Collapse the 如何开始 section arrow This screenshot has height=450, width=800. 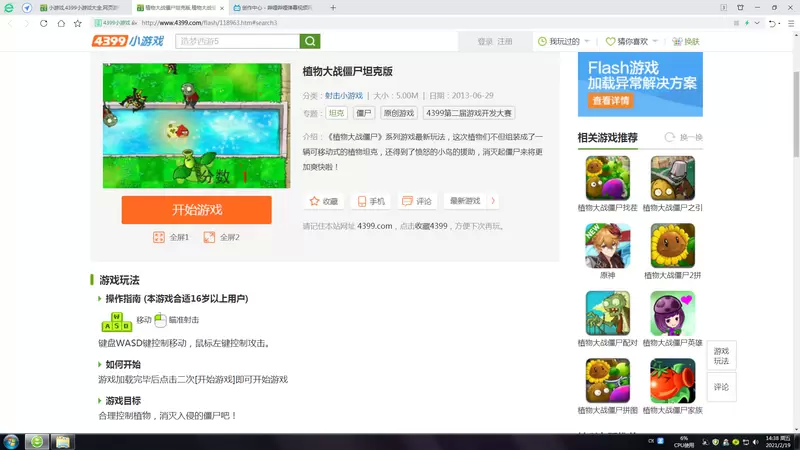pyautogui.click(x=99, y=364)
